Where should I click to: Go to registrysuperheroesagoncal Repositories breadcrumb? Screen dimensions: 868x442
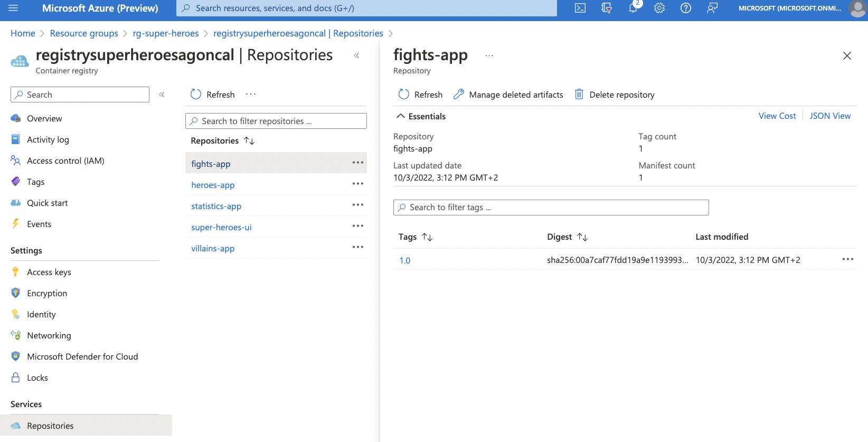click(x=298, y=33)
